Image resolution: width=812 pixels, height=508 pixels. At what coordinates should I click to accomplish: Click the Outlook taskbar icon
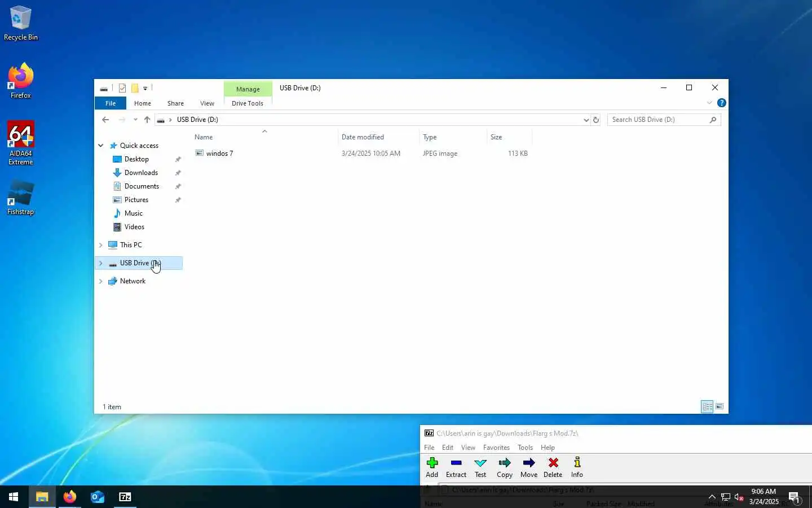point(98,497)
